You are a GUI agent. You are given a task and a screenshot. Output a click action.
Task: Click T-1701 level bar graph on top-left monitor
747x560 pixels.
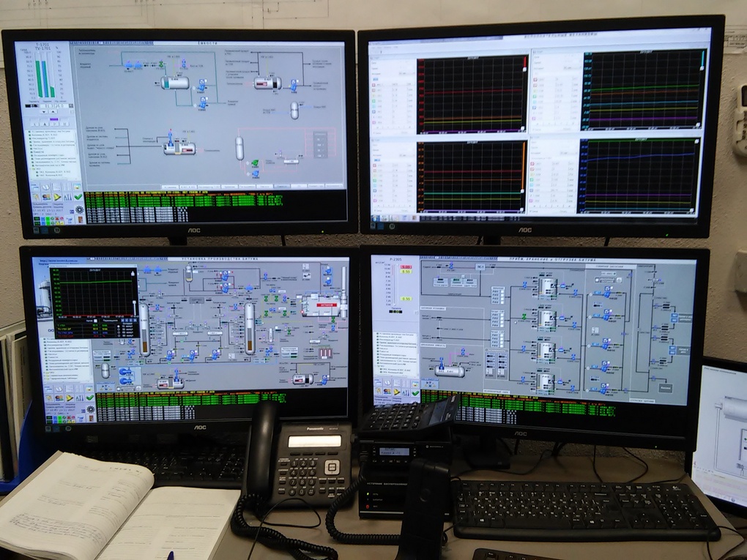coord(44,74)
